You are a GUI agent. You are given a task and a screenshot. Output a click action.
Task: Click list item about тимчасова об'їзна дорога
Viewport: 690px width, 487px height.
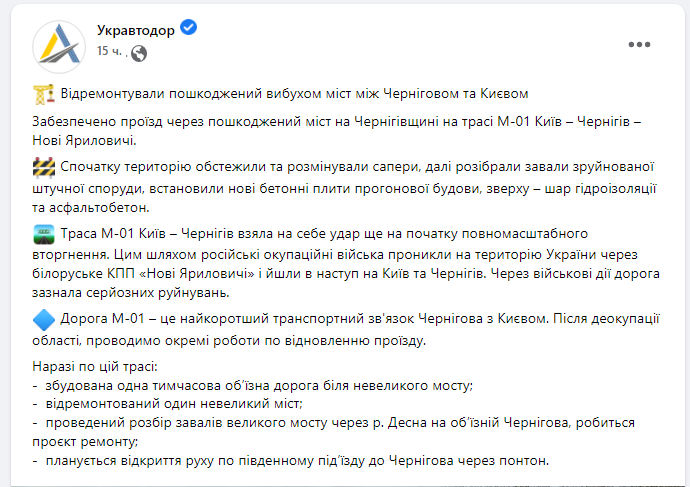[x=253, y=386]
